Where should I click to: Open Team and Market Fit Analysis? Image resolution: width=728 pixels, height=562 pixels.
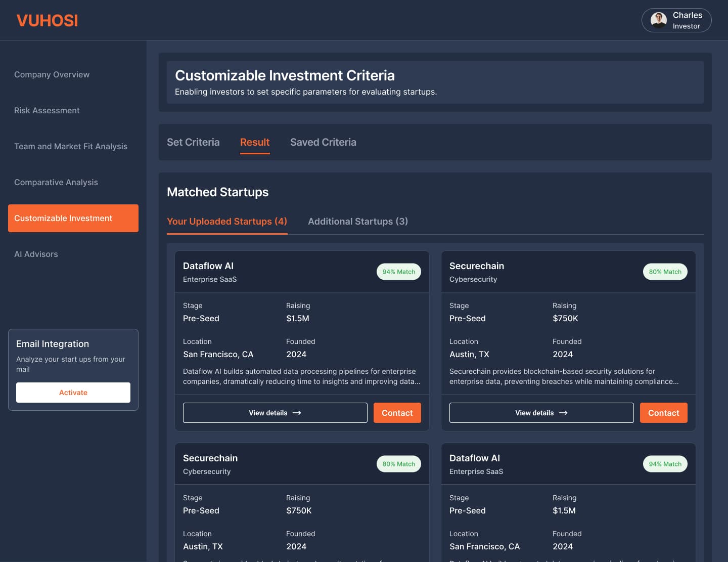pyautogui.click(x=71, y=146)
